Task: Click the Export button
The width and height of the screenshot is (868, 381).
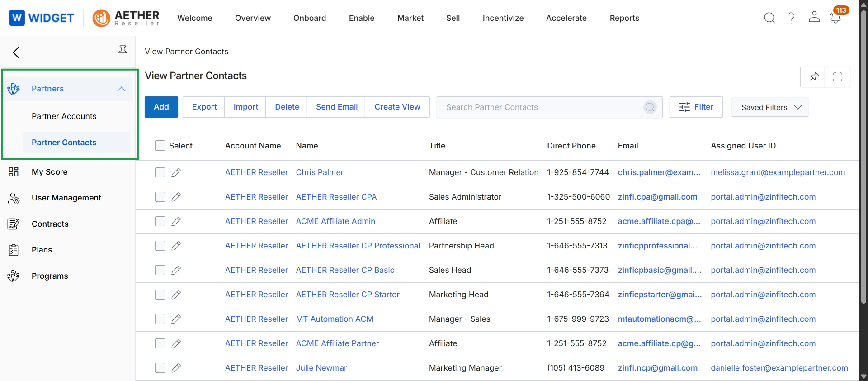Action: click(x=204, y=107)
